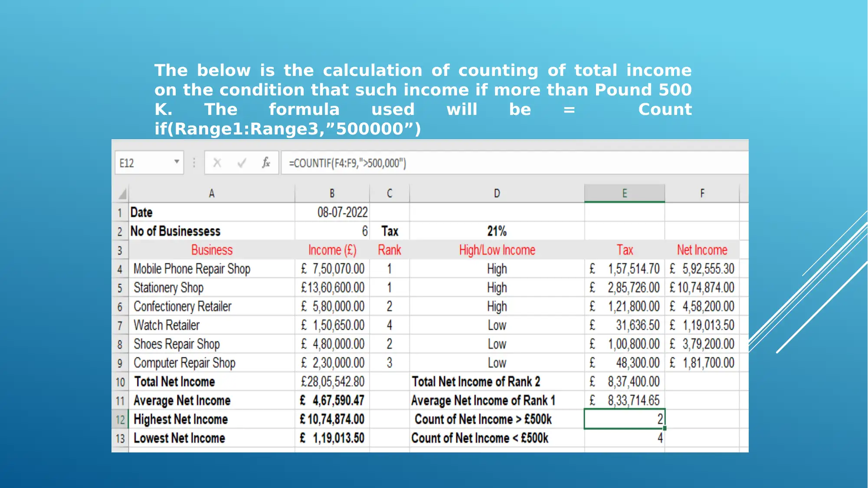
Task: Open the Insert Function fx icon
Action: [266, 163]
